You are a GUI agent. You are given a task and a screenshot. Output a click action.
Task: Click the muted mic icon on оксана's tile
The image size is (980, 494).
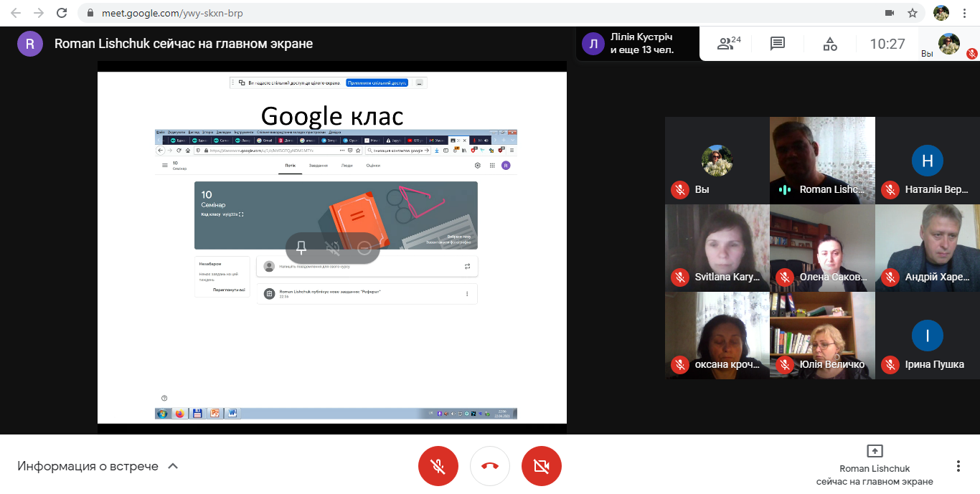point(680,364)
